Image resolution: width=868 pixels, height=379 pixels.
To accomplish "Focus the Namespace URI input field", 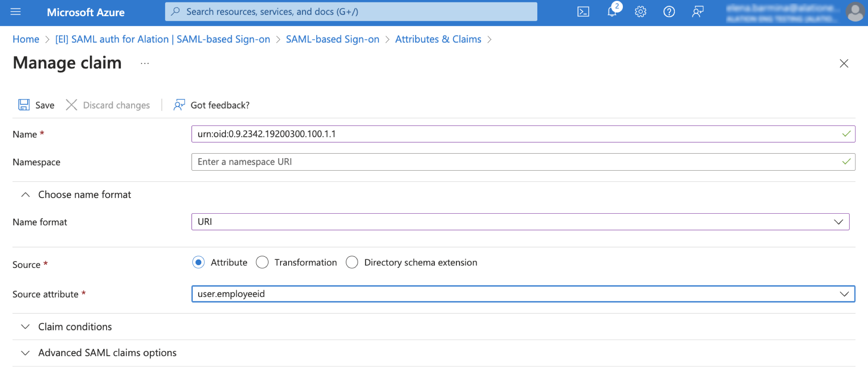I will tap(523, 162).
